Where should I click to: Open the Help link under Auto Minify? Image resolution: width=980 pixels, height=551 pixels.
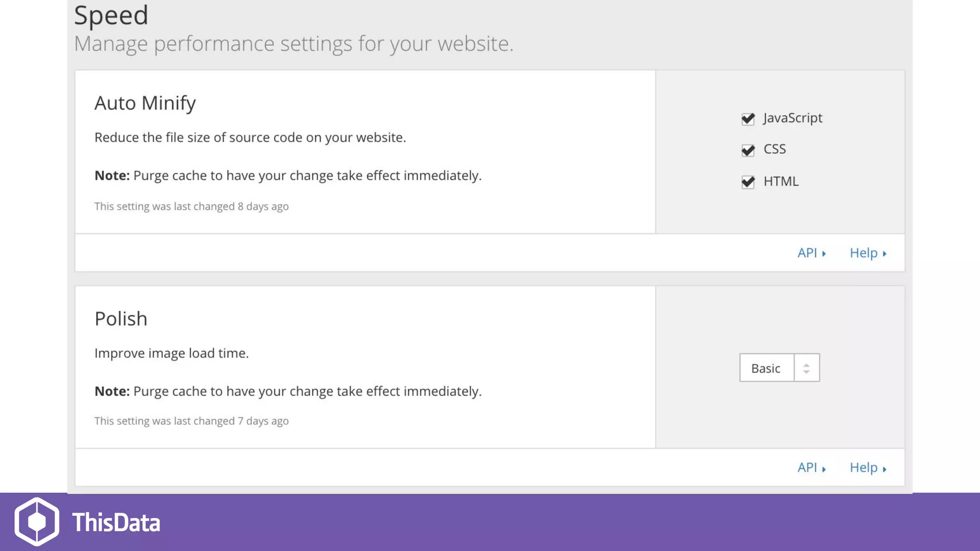(863, 253)
